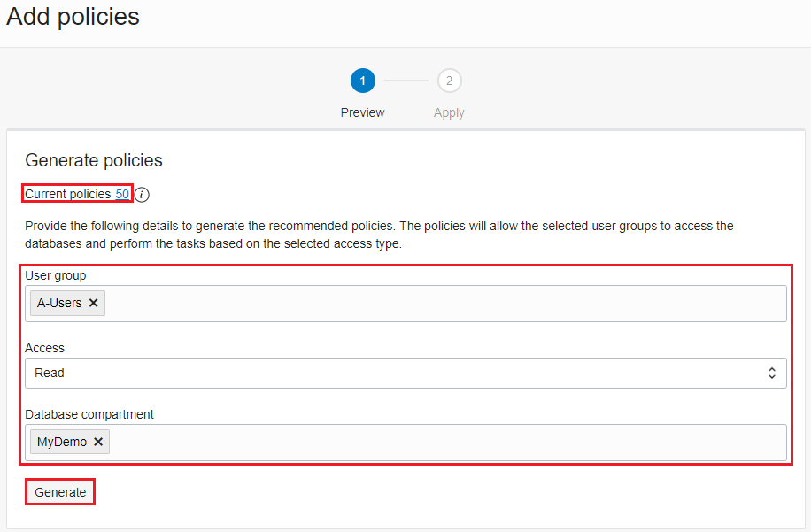Click the Add policies page title
Image resolution: width=811 pixels, height=532 pixels.
(72, 17)
